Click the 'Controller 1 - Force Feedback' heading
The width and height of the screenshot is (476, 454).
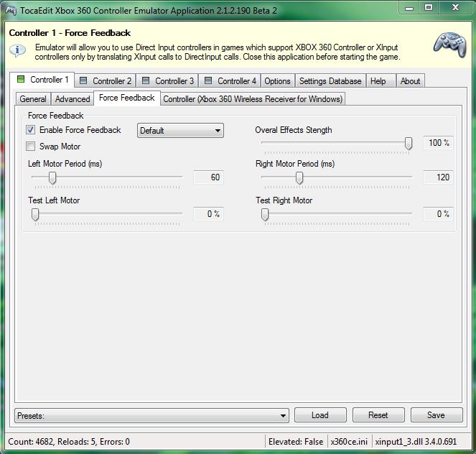(x=70, y=33)
